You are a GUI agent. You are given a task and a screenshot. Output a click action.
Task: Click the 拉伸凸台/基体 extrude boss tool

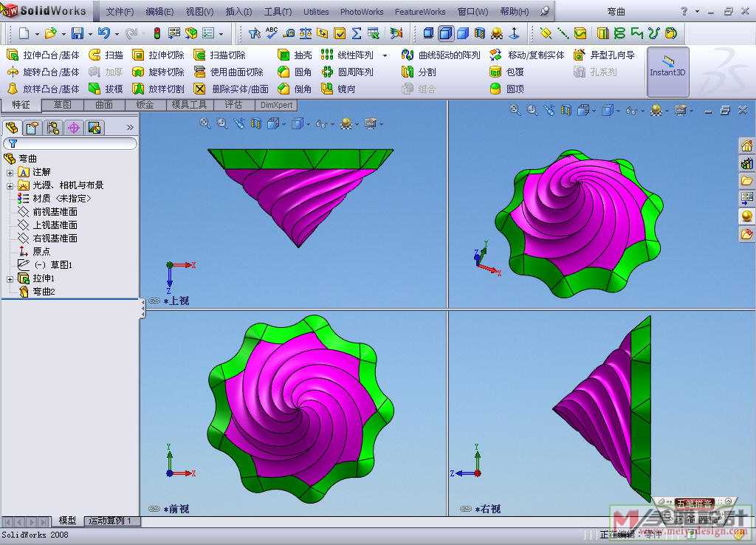[x=43, y=55]
